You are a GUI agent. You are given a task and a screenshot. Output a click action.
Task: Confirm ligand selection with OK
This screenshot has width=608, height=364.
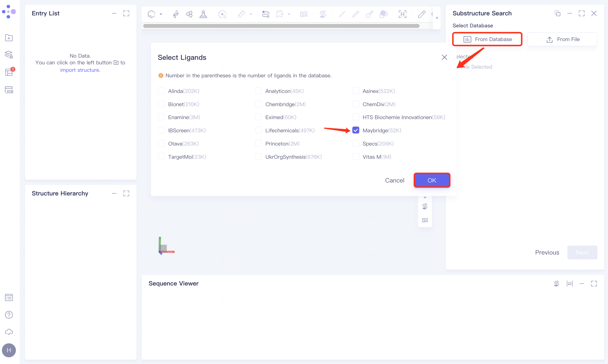tap(432, 180)
